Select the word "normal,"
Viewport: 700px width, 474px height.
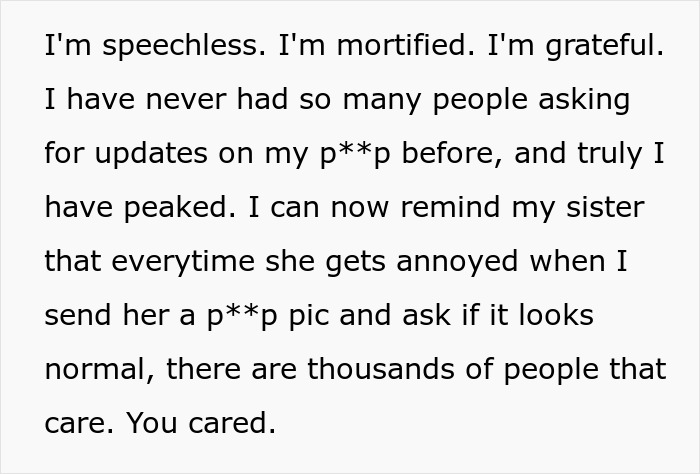click(x=100, y=370)
